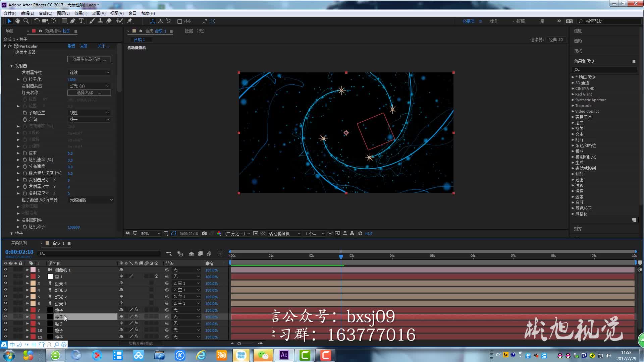This screenshot has height=362, width=644.
Task: Click the red label color of layer 8
Action: (33, 317)
